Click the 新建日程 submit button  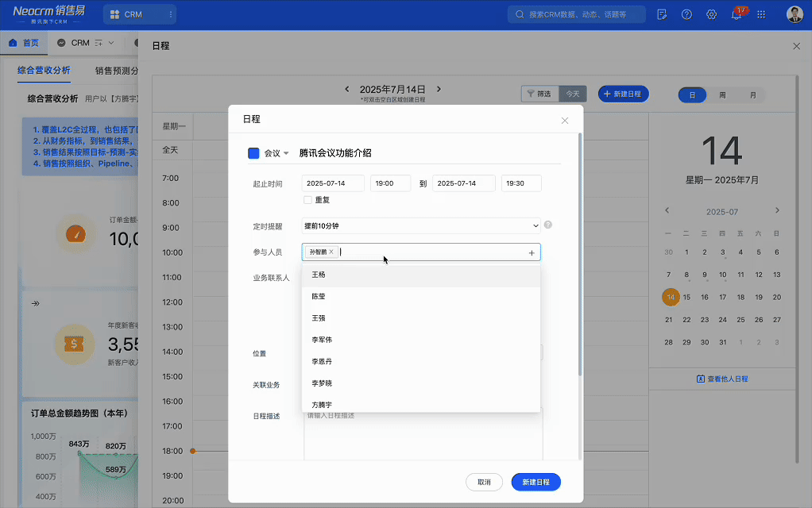[x=536, y=482]
